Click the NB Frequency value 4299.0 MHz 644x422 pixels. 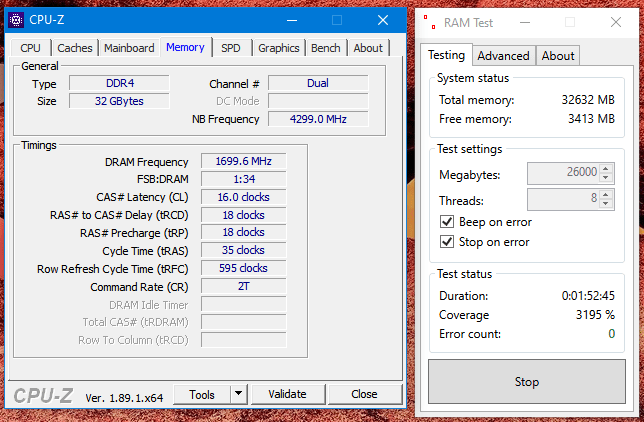point(318,119)
